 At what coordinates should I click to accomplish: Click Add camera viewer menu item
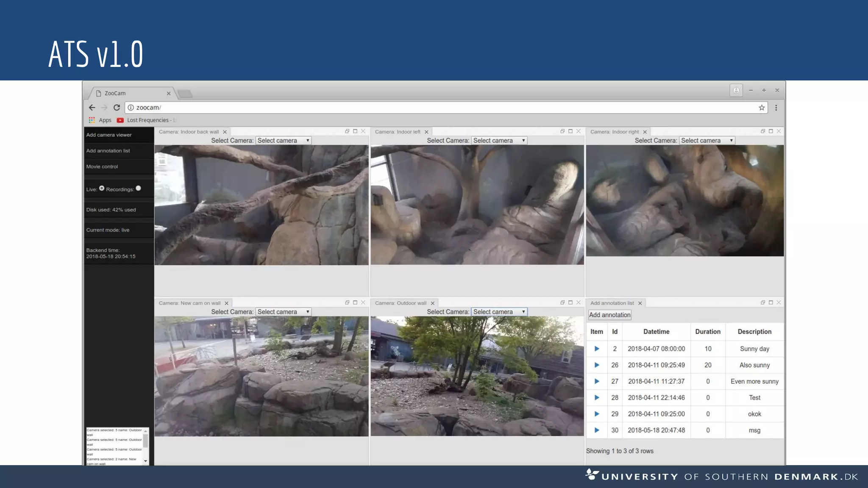(109, 135)
